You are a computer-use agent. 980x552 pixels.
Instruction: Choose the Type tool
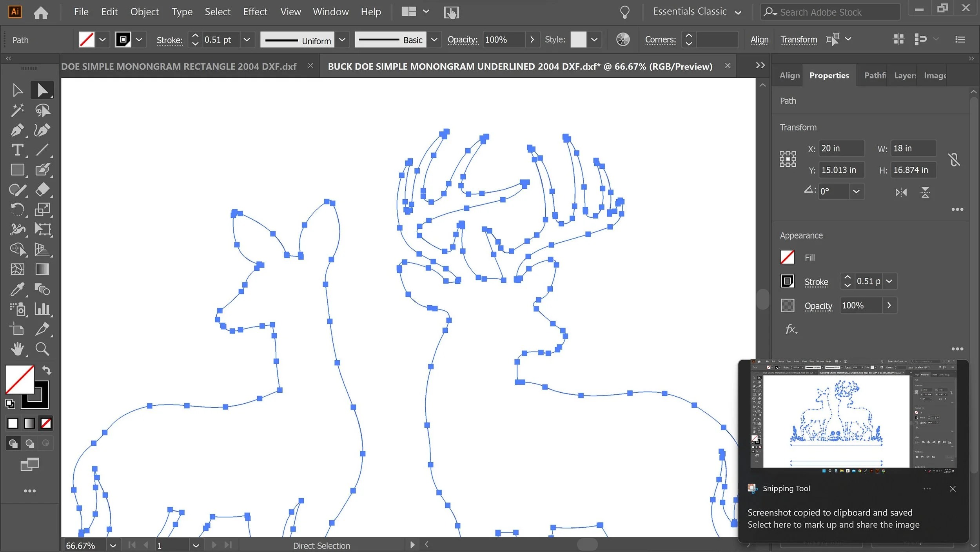[x=17, y=150]
